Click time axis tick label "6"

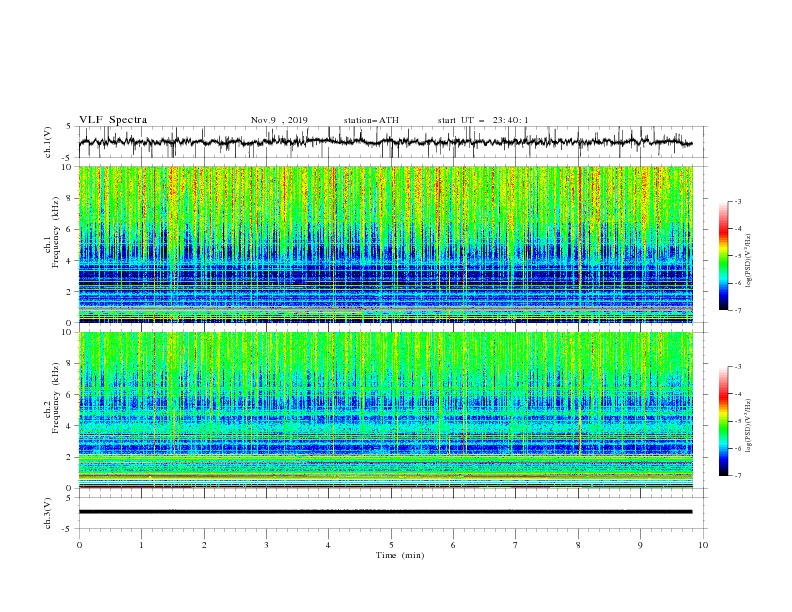tap(453, 545)
